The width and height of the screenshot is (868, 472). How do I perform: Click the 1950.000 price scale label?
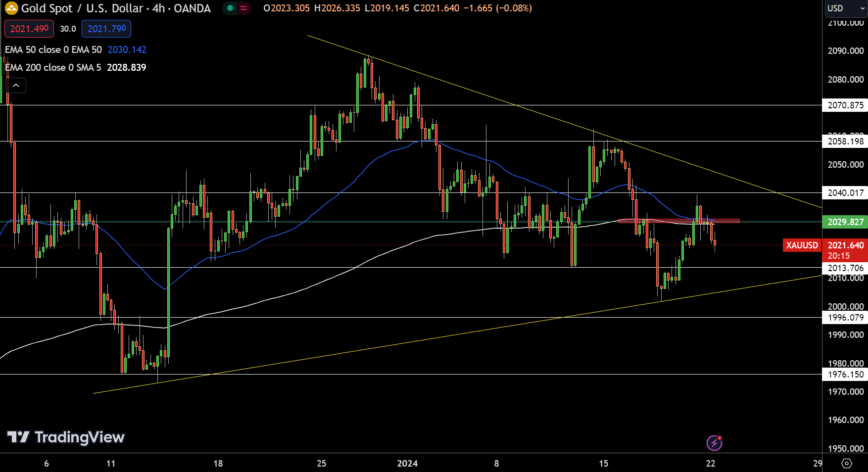tap(846, 448)
